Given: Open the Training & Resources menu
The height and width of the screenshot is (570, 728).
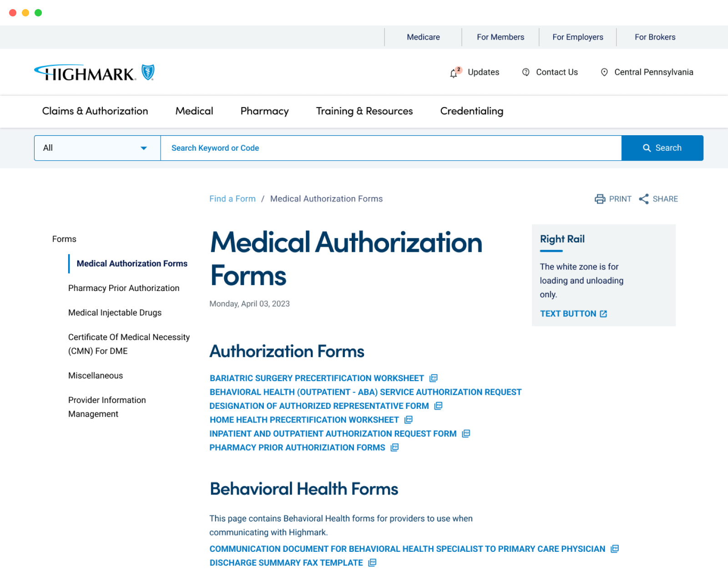Looking at the screenshot, I should coord(364,111).
